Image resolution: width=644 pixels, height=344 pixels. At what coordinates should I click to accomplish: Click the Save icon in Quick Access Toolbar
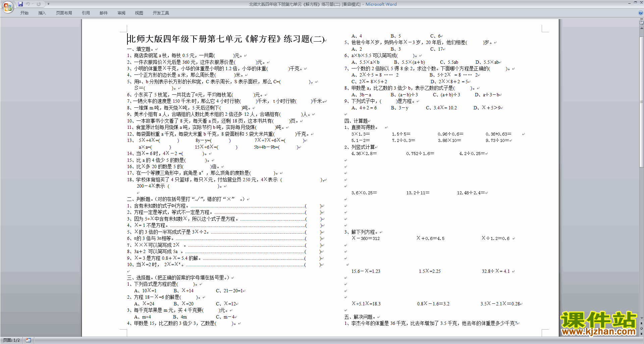(x=20, y=4)
